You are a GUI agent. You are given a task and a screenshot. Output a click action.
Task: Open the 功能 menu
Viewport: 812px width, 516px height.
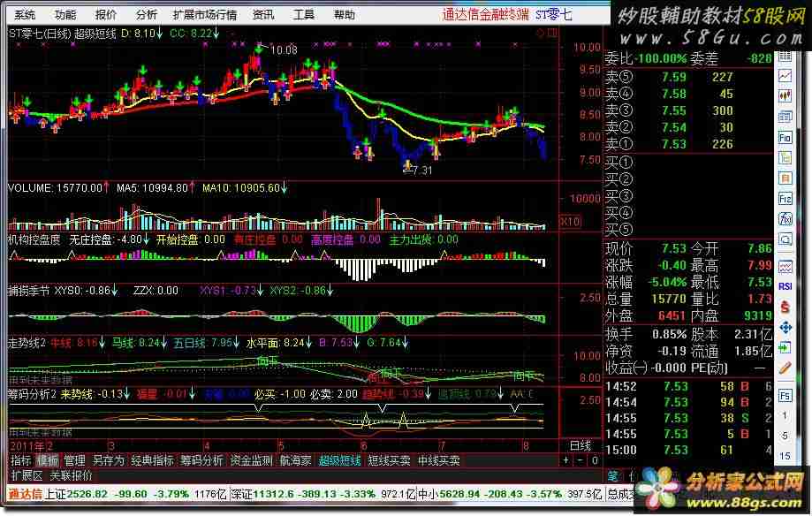pos(65,14)
